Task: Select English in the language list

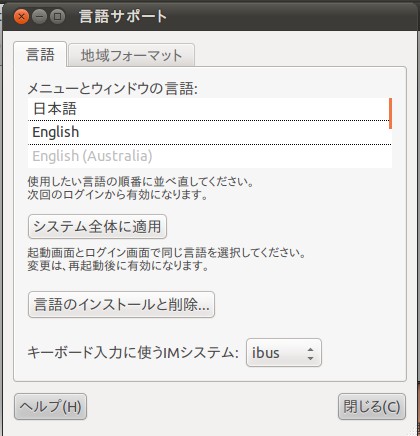Action: [208, 132]
